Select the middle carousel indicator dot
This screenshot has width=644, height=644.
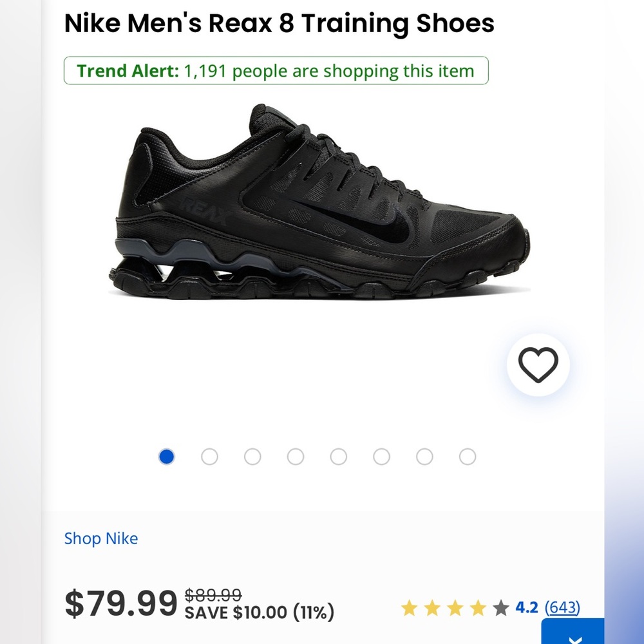click(339, 457)
